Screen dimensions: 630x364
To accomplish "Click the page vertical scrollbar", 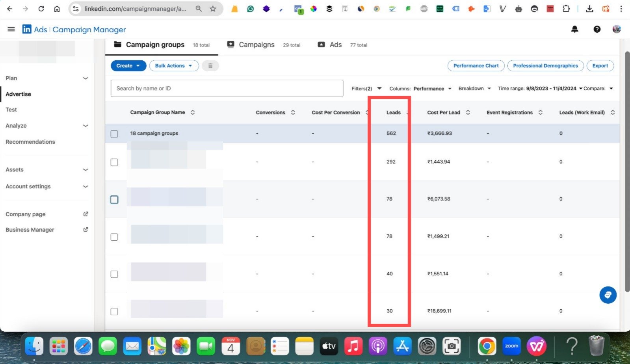I will click(627, 171).
